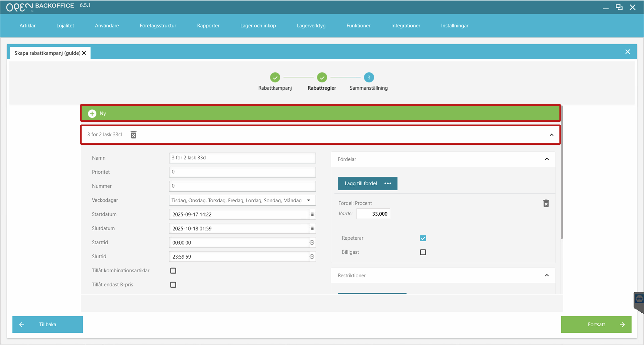Open the Rapporter menu
Image resolution: width=644 pixels, height=345 pixels.
[208, 26]
